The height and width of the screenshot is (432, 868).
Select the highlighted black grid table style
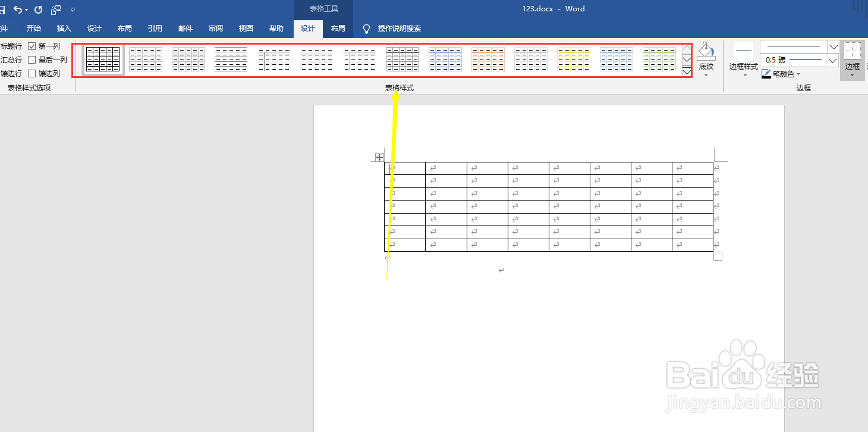pos(103,60)
